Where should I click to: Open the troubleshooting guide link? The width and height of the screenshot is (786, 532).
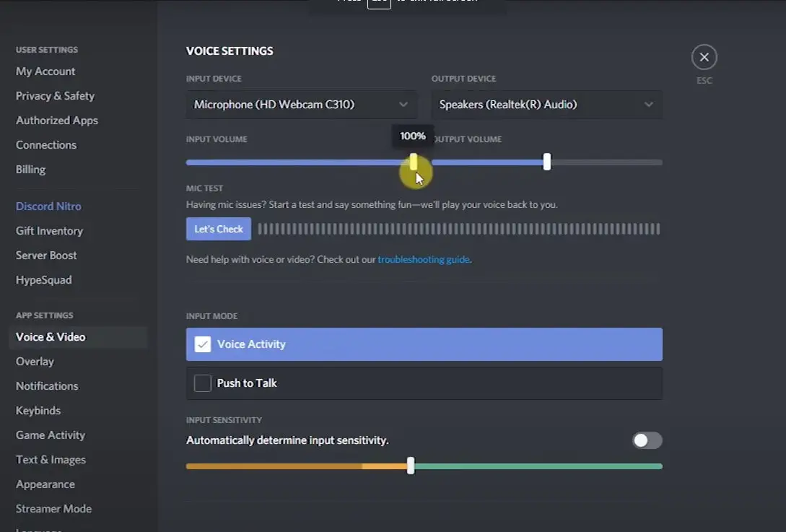pos(424,259)
